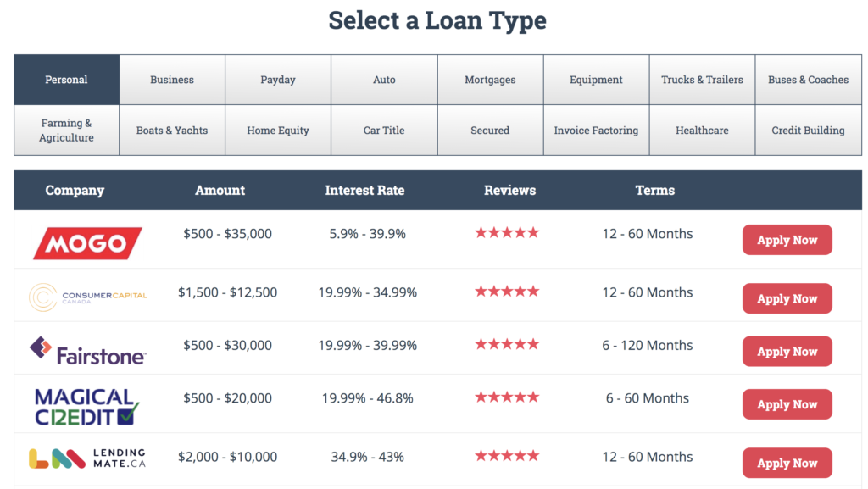
Task: Apply Now on the Fairstone row
Action: [x=787, y=351]
